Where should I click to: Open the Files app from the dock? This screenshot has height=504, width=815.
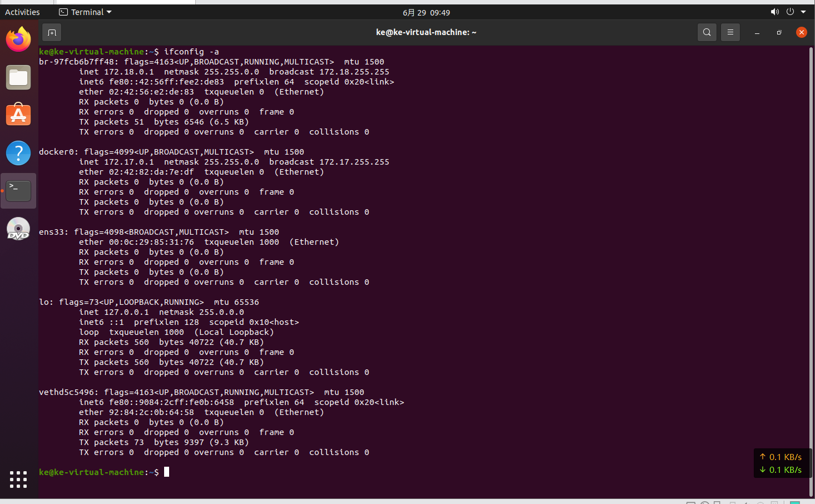18,77
